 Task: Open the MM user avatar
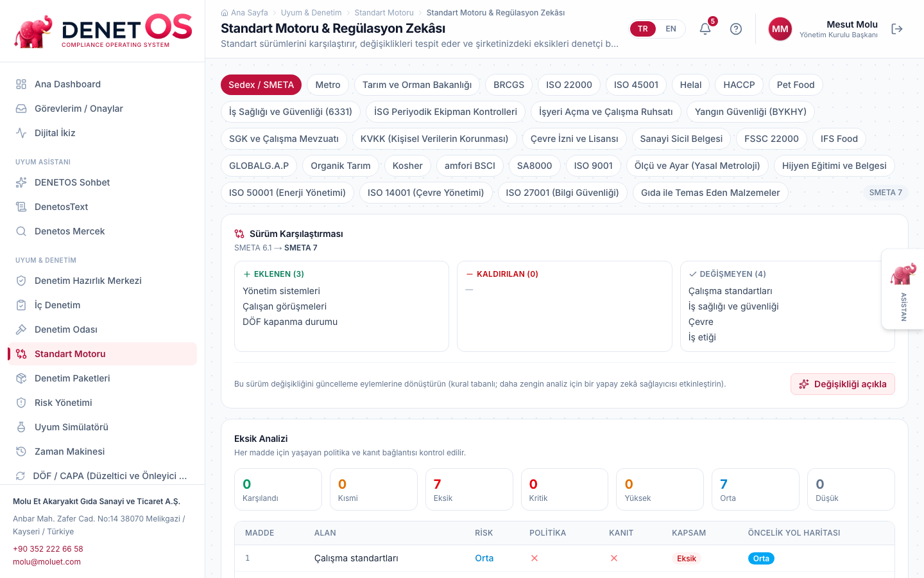tap(780, 29)
